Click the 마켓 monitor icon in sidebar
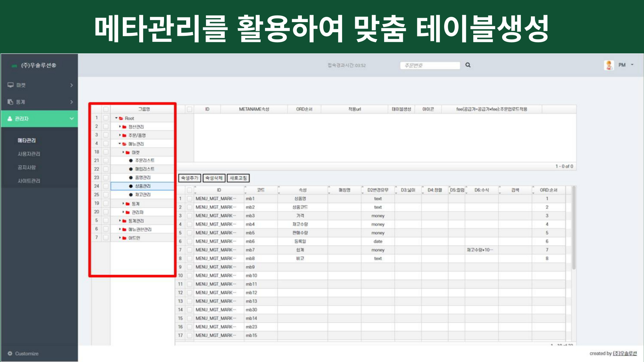The height and width of the screenshot is (362, 644). [11, 85]
